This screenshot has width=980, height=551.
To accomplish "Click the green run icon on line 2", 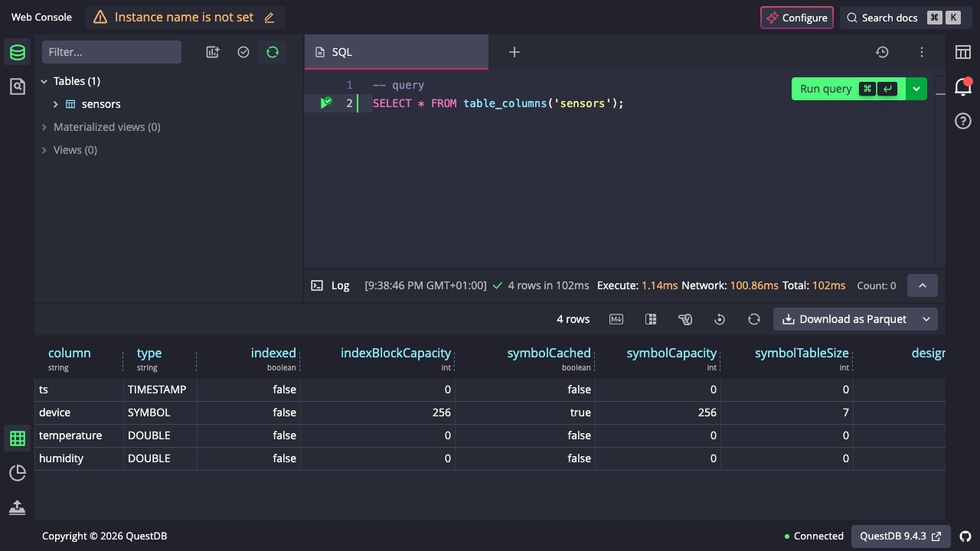I will tap(326, 103).
